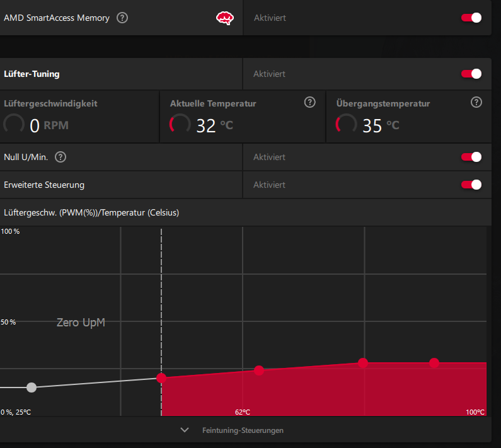
Task: Disable the AMD SmartAccess Memory toggle
Action: 471,18
